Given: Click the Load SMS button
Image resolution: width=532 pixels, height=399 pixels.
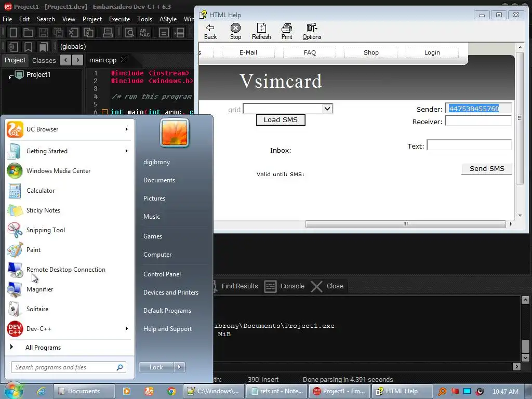Looking at the screenshot, I should coord(281,120).
